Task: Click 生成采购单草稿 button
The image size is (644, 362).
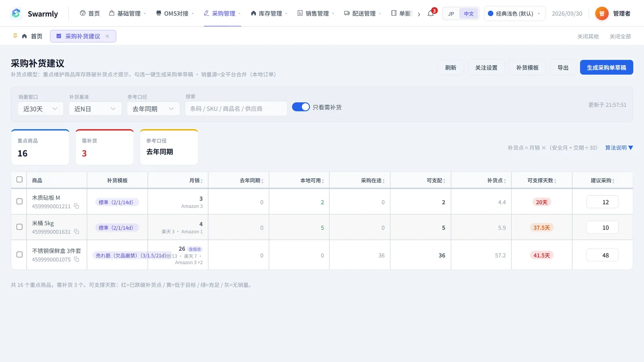Action: pyautogui.click(x=607, y=68)
